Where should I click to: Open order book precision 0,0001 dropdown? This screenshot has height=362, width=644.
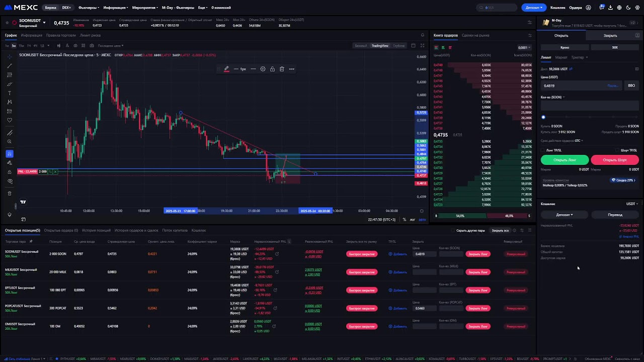pos(524,48)
